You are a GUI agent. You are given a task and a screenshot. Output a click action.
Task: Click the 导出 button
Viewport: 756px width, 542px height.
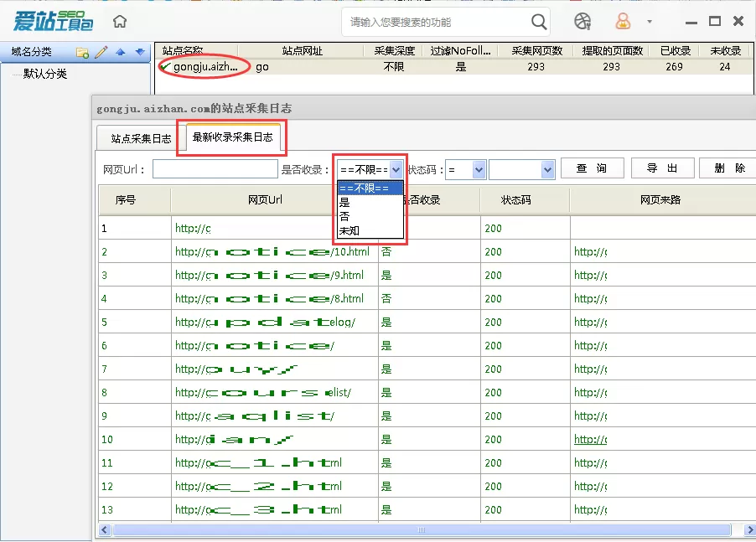coord(662,168)
